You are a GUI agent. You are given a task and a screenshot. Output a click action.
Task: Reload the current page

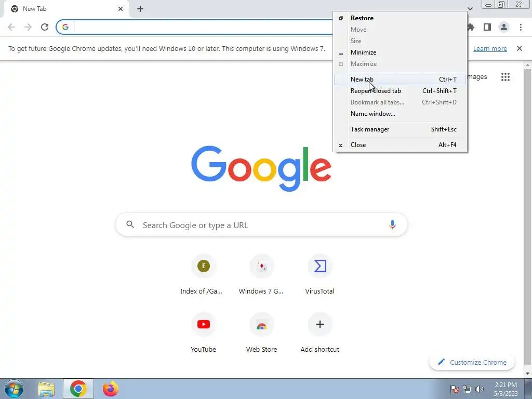[45, 27]
